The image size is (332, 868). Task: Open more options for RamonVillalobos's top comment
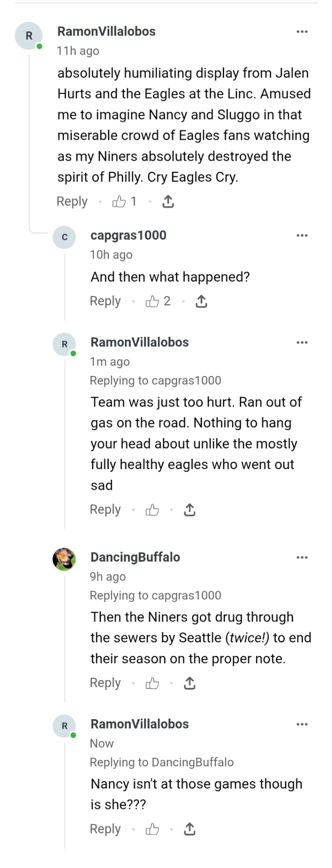point(302,32)
